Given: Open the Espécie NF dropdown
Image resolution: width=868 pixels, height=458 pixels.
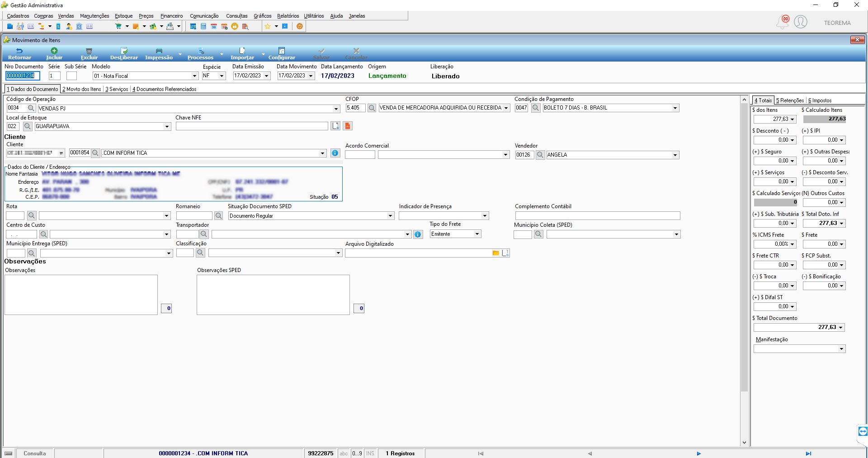Looking at the screenshot, I should [x=222, y=76].
